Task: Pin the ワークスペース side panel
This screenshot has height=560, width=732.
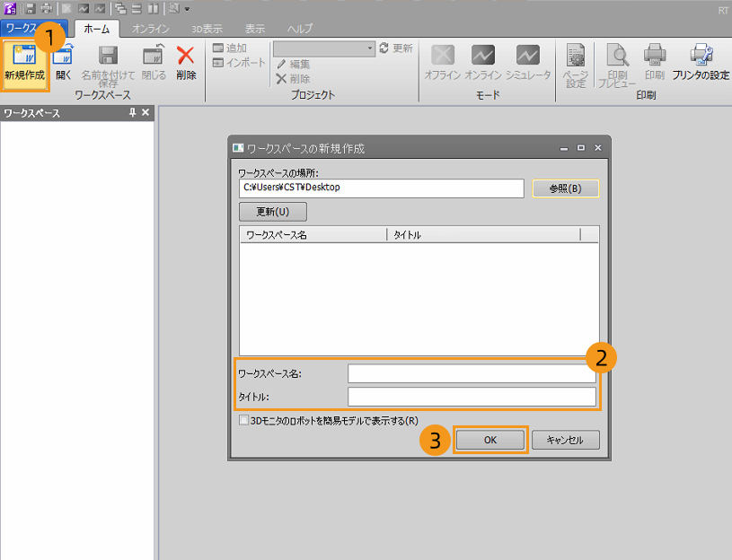Action: [x=133, y=113]
